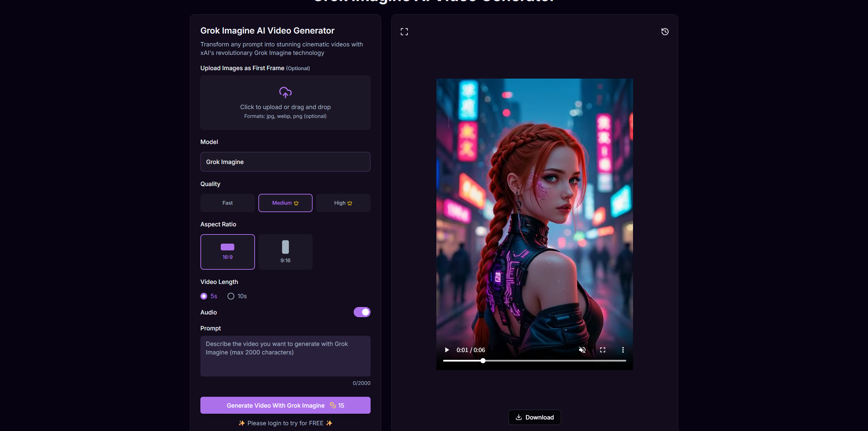Open the Model dropdown showing Grok Imagine
868x431 pixels.
click(x=285, y=162)
